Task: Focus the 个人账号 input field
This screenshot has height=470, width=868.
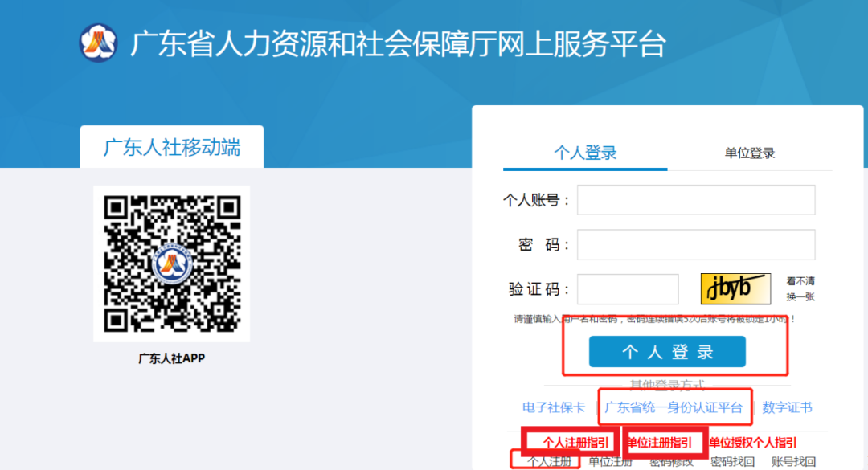Action: point(696,200)
